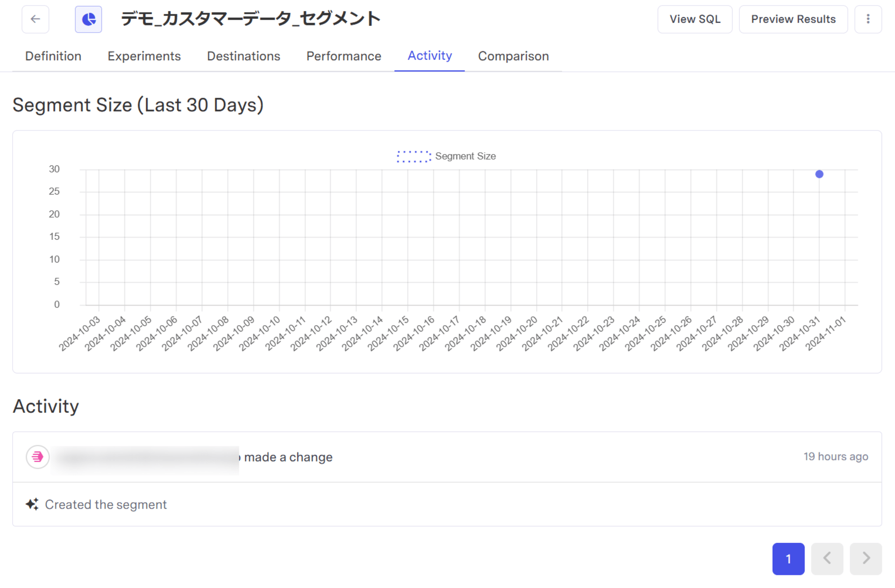Go to previous activity page
This screenshot has width=895, height=588.
(827, 558)
